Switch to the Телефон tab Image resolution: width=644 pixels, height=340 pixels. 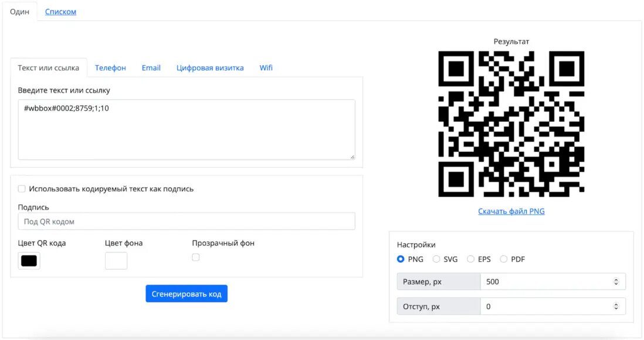point(110,68)
